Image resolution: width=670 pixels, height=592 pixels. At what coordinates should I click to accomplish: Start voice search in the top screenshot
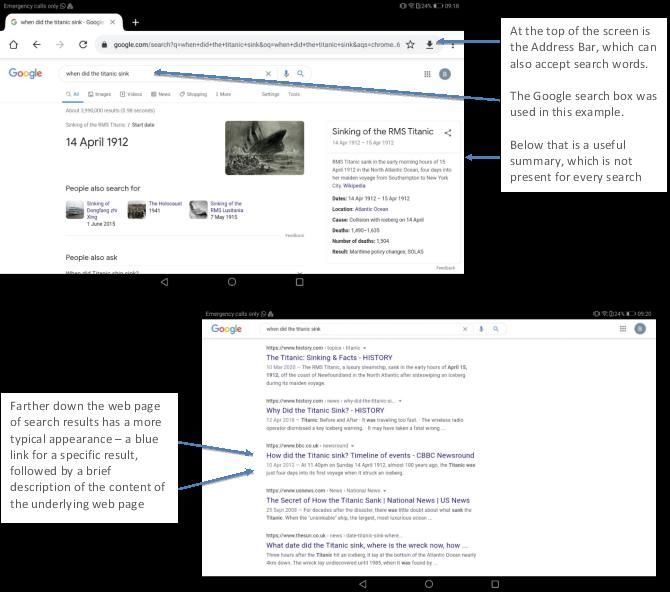[x=286, y=74]
